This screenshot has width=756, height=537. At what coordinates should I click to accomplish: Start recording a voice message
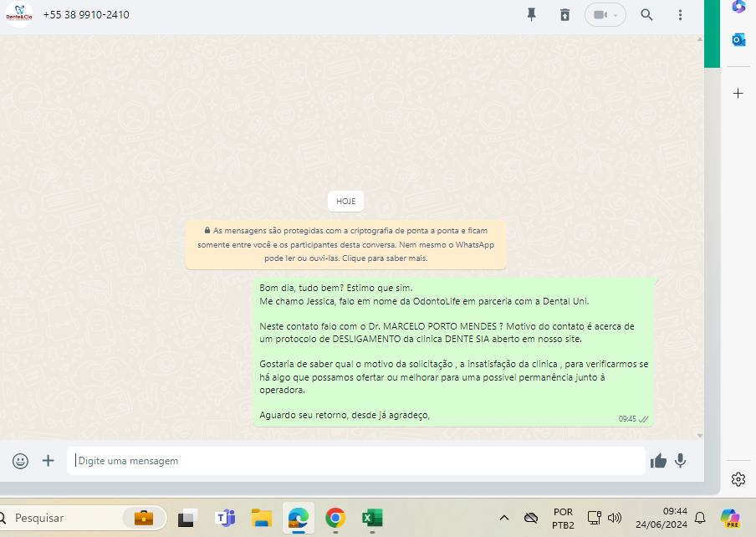(x=680, y=461)
